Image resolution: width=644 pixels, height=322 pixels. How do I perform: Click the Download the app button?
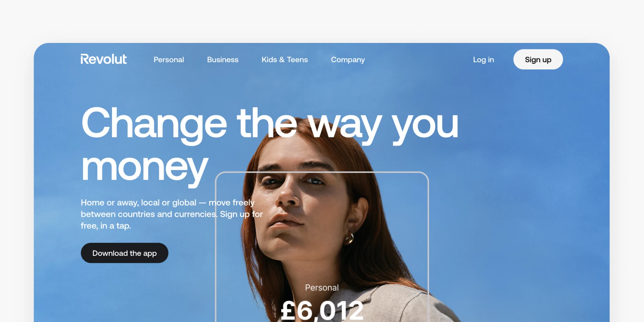tap(125, 253)
